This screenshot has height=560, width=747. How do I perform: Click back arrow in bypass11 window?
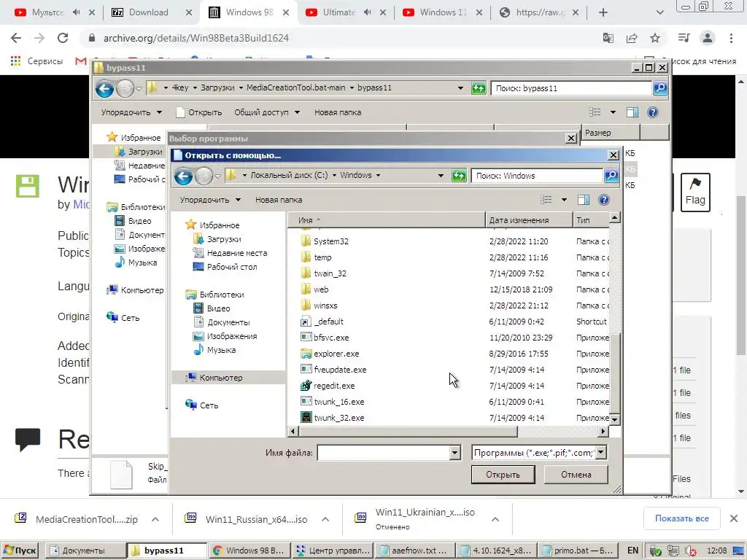click(104, 88)
